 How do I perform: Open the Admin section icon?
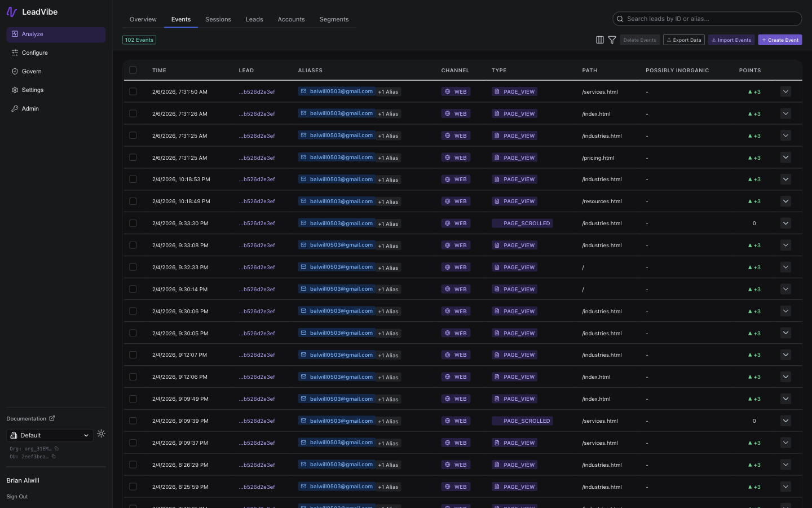[x=15, y=108]
